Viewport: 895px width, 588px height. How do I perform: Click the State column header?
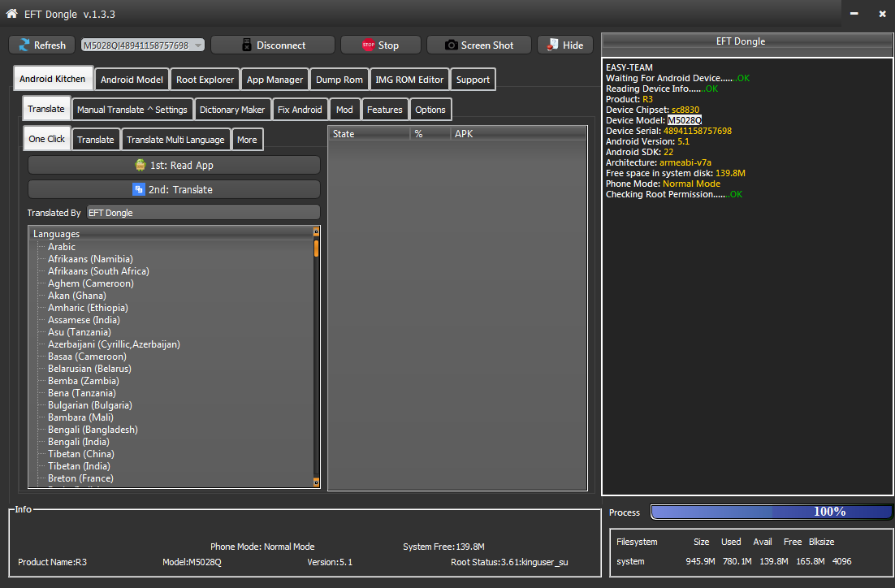tap(370, 133)
